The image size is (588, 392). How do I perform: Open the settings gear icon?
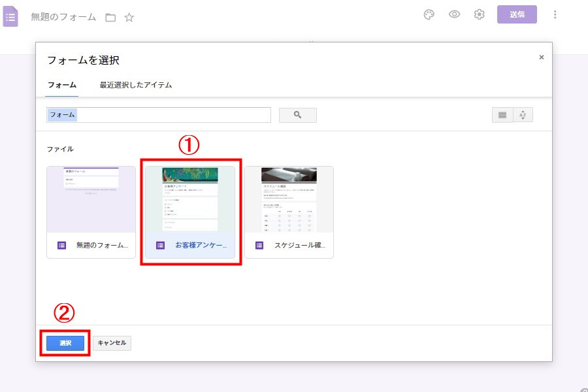(480, 15)
